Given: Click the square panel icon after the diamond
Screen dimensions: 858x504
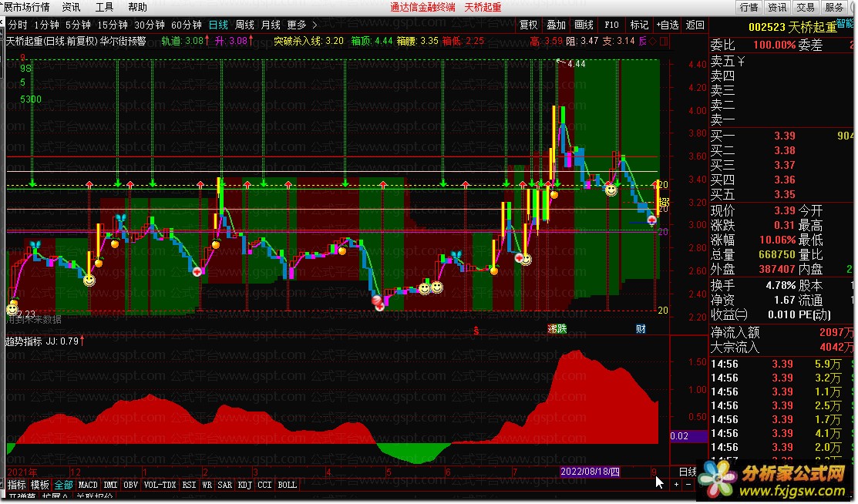Looking at the screenshot, I should pos(664,42).
